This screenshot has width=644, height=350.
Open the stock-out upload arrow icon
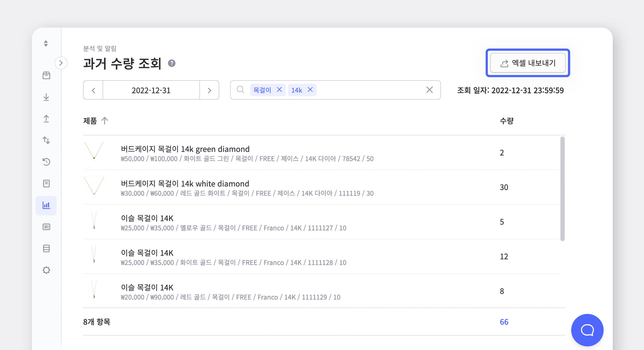(46, 119)
